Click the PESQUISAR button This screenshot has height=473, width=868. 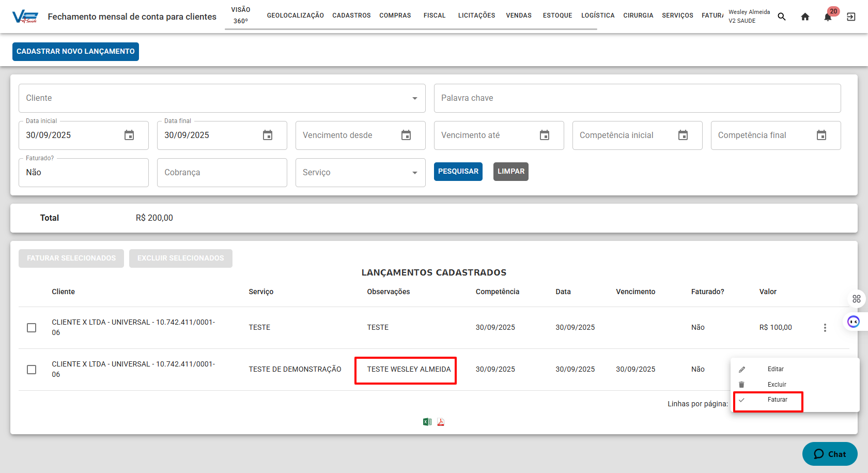point(458,172)
